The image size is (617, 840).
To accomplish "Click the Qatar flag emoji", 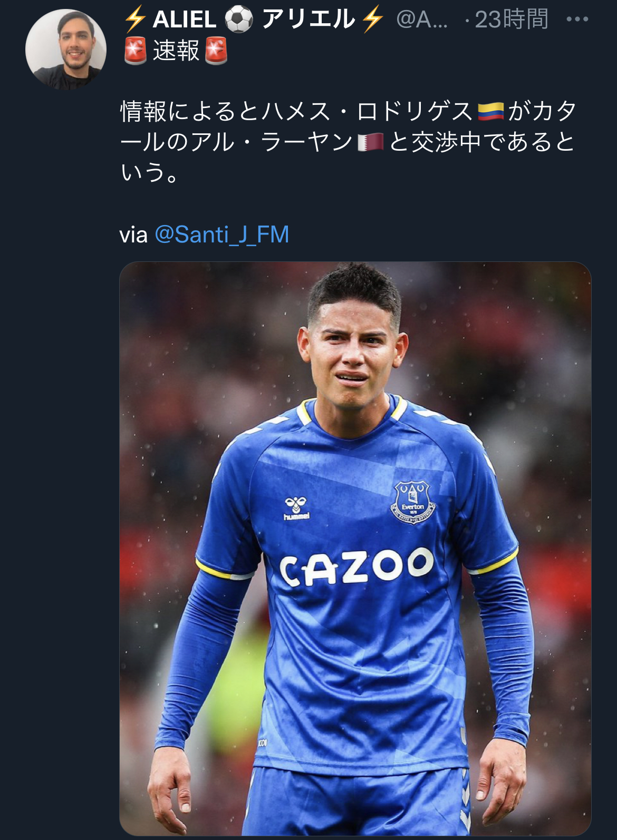I will 370,142.
